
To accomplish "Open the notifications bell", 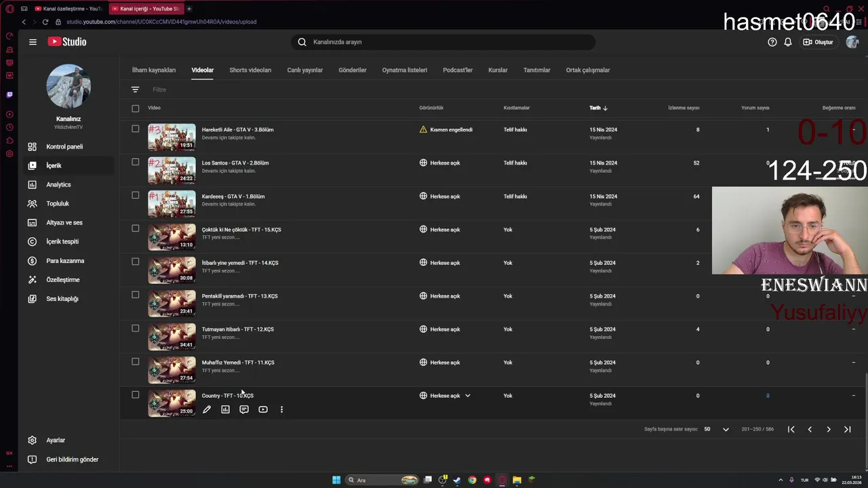I will pyautogui.click(x=788, y=42).
